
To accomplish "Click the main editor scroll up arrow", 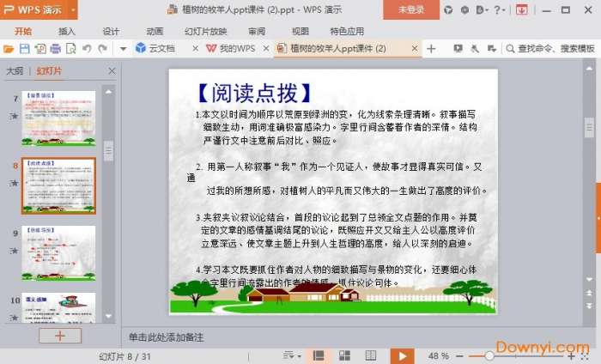I will [x=589, y=69].
